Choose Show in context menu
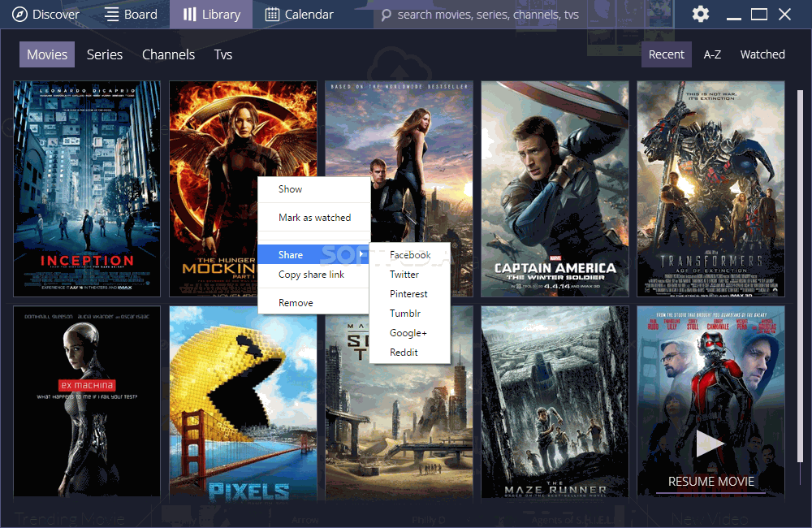812x528 pixels. pos(313,189)
